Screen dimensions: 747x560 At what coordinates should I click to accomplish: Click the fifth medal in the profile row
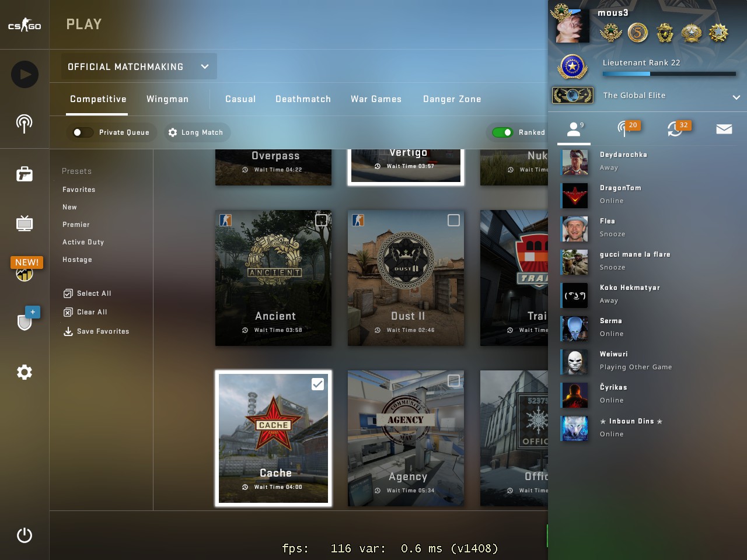(x=718, y=33)
